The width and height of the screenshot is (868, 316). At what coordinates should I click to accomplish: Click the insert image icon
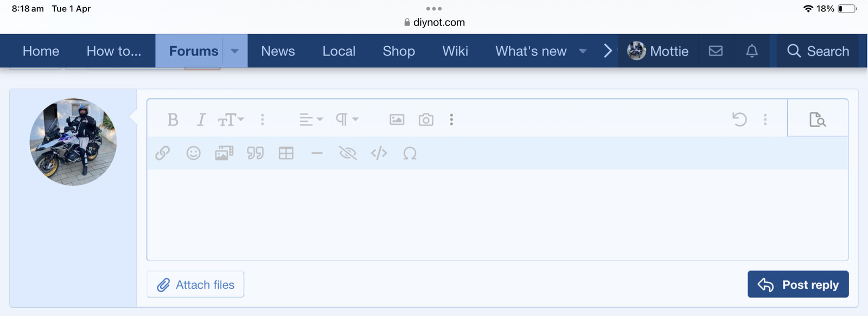point(397,119)
